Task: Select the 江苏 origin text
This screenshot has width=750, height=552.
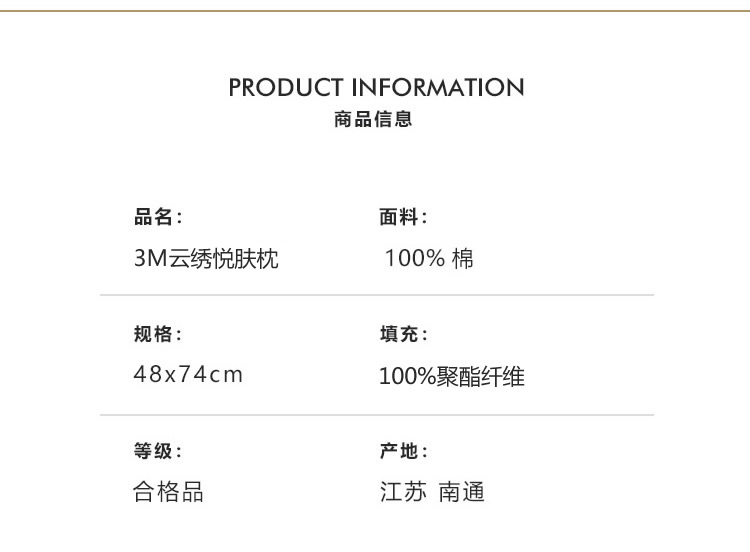Action: click(403, 492)
